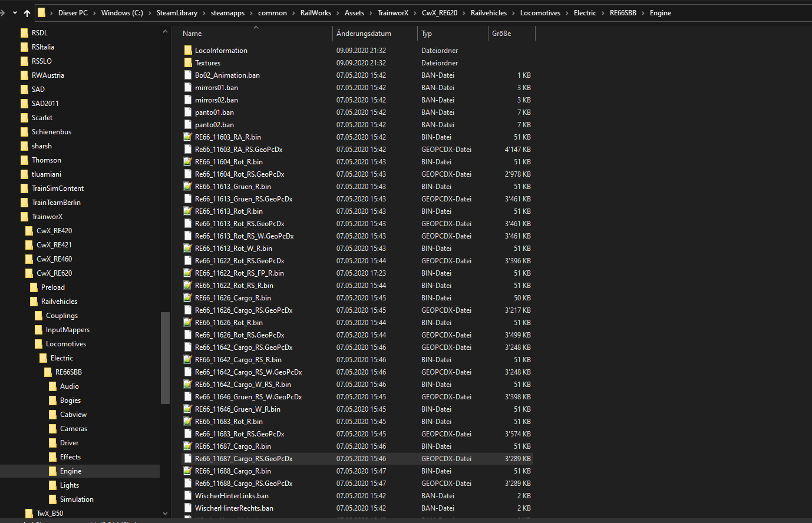
Task: Click the file icon of panto01.ban
Action: pyautogui.click(x=188, y=112)
